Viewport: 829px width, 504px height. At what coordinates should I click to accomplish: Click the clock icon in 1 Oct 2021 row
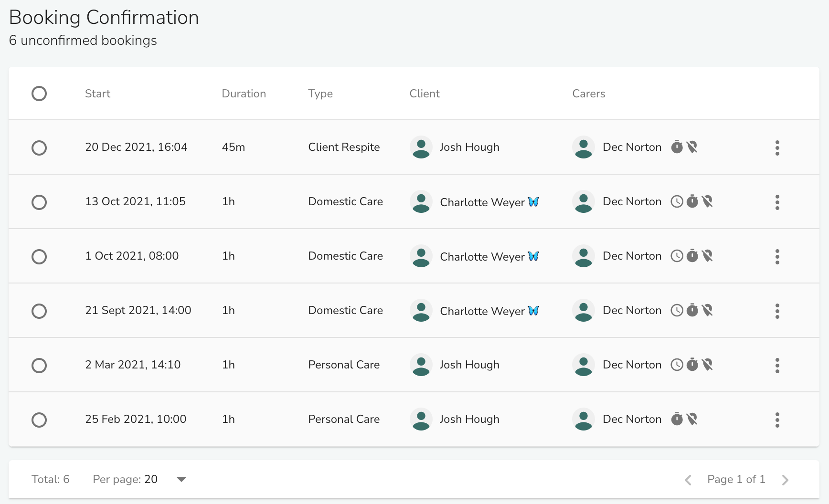pyautogui.click(x=677, y=256)
